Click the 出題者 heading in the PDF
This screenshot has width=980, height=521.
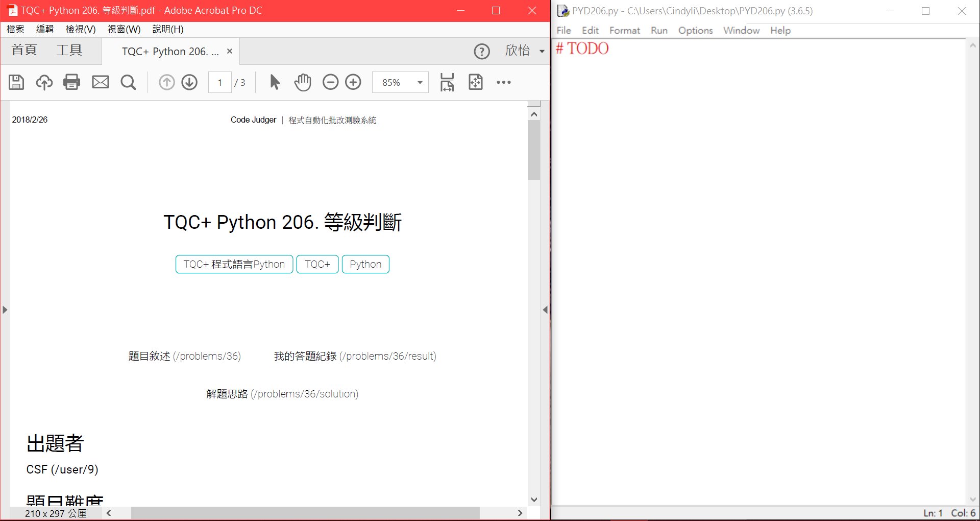pos(55,443)
